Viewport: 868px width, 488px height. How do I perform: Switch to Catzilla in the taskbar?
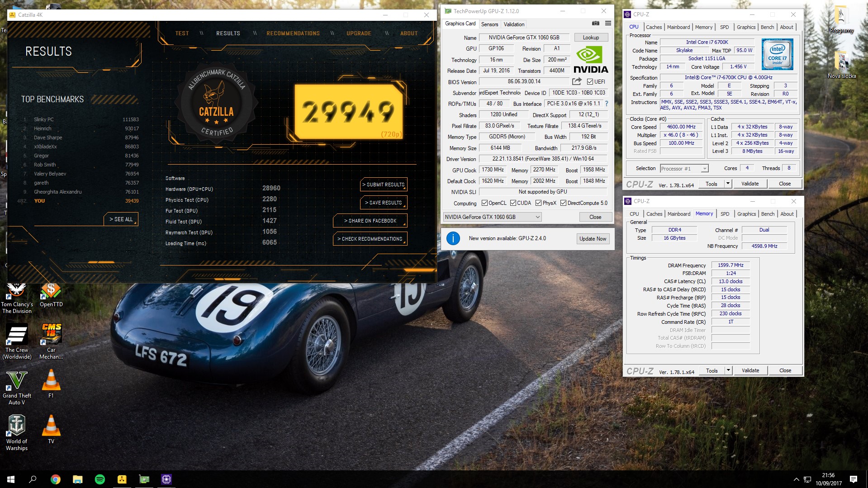point(122,479)
